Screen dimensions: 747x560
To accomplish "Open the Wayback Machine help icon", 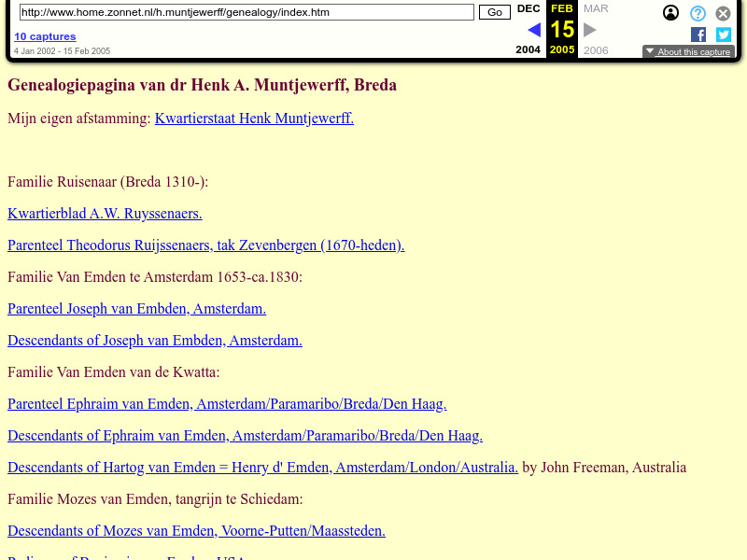I will 697,13.
